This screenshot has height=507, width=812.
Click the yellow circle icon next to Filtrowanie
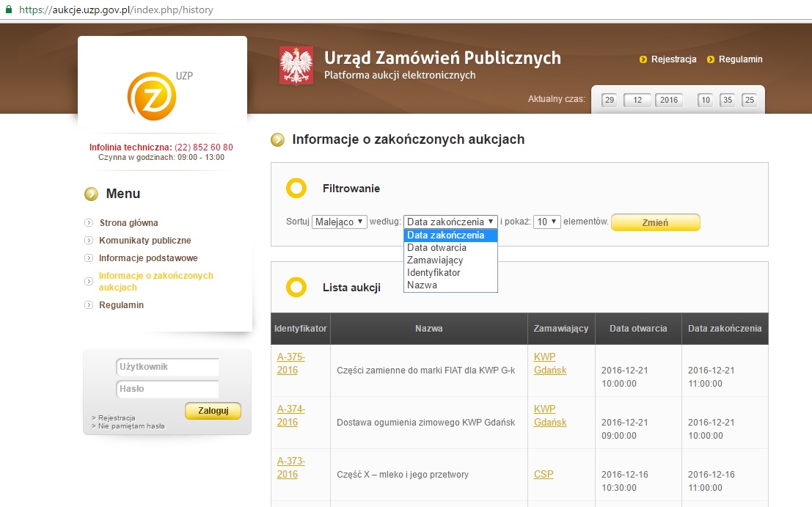point(296,189)
